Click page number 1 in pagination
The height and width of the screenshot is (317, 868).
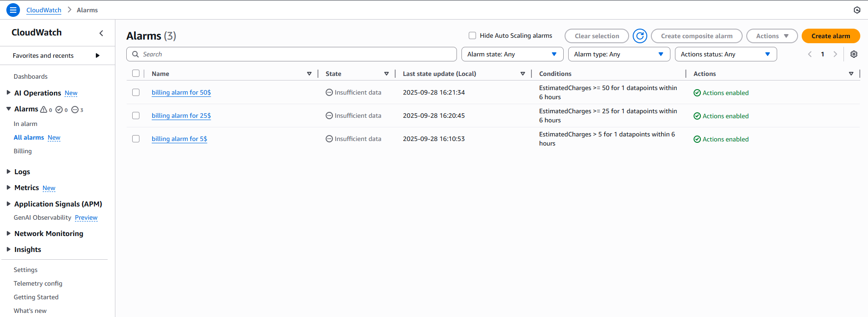[823, 54]
